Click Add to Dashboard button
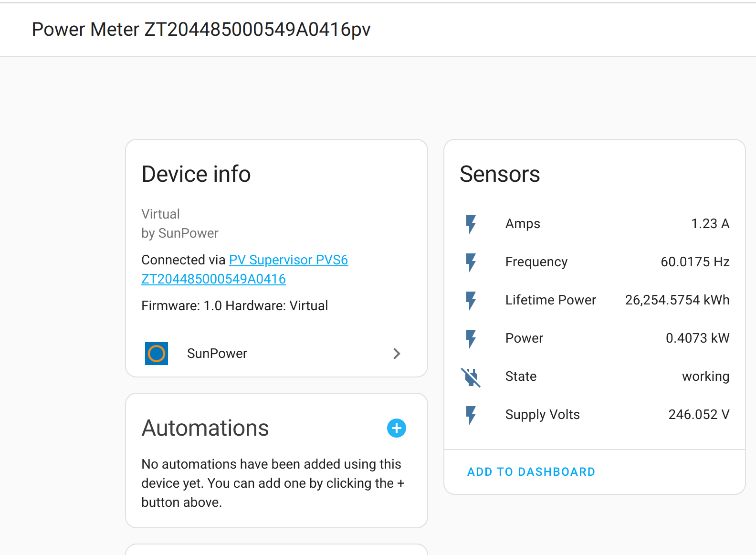 531,472
